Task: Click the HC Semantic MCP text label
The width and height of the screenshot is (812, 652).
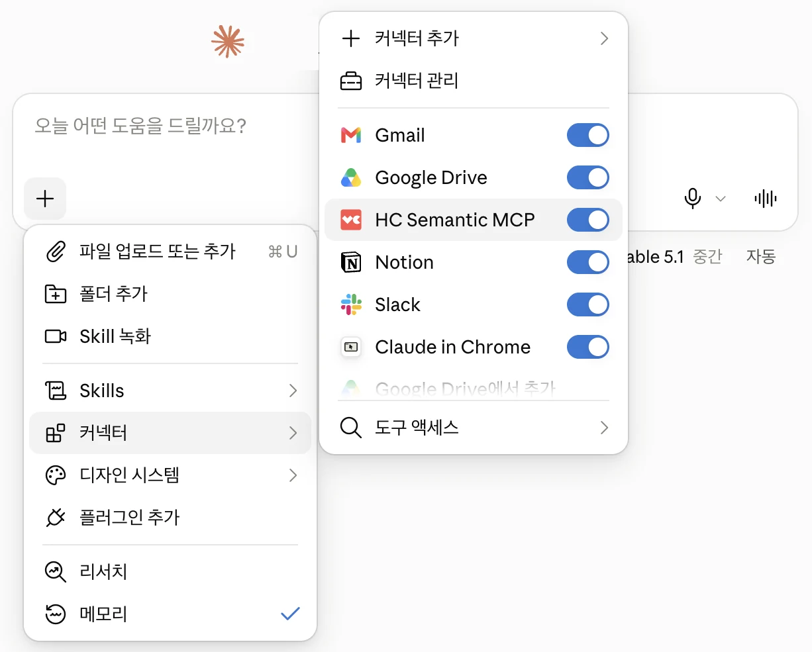Action: [455, 220]
